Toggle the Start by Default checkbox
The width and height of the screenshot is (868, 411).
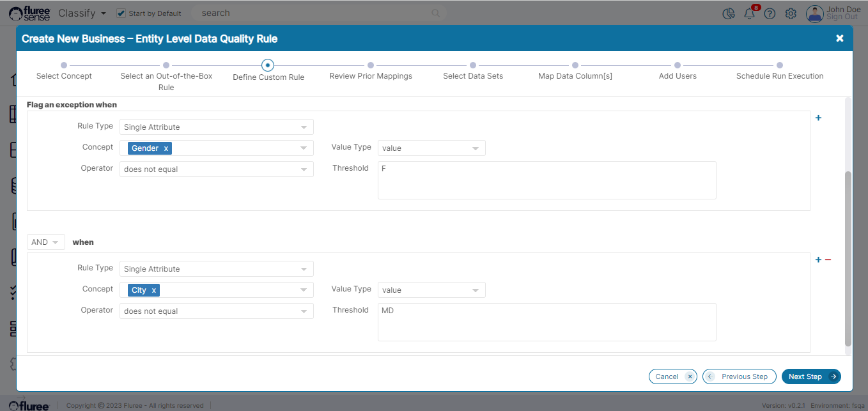(x=121, y=13)
